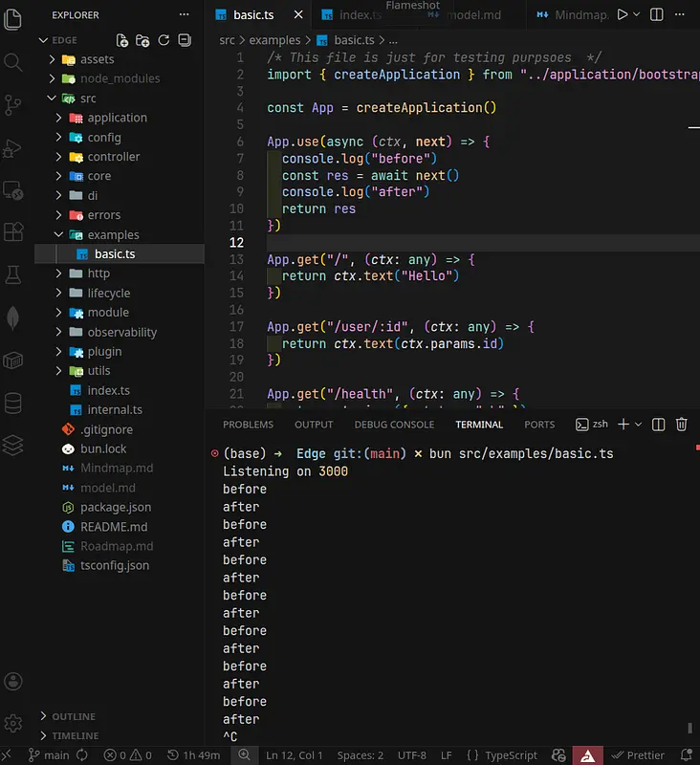Screen dimensions: 700x765
Task: Open the Manage settings gear
Action: 13,723
